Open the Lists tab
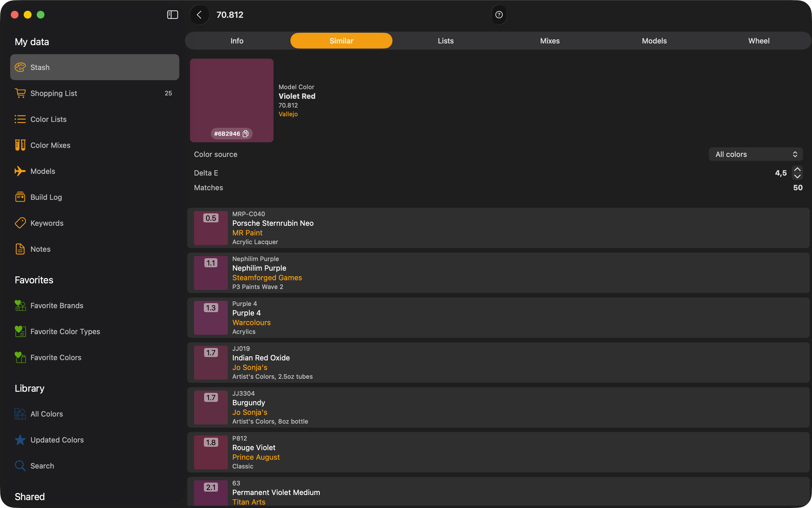This screenshot has height=508, width=812. tap(445, 41)
